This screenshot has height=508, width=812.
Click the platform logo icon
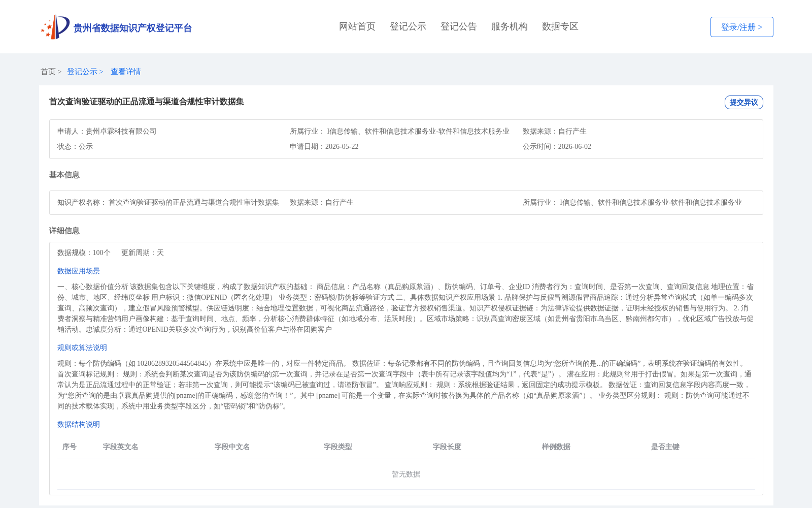(55, 27)
